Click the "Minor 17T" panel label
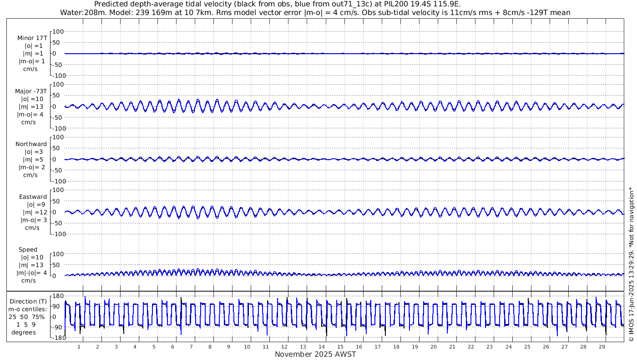 click(x=32, y=38)
